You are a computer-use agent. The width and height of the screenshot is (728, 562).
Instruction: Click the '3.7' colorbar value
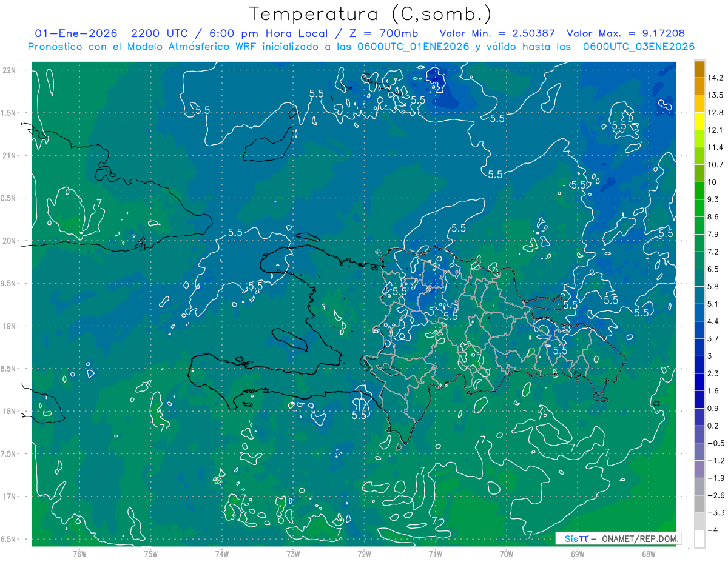click(x=714, y=338)
